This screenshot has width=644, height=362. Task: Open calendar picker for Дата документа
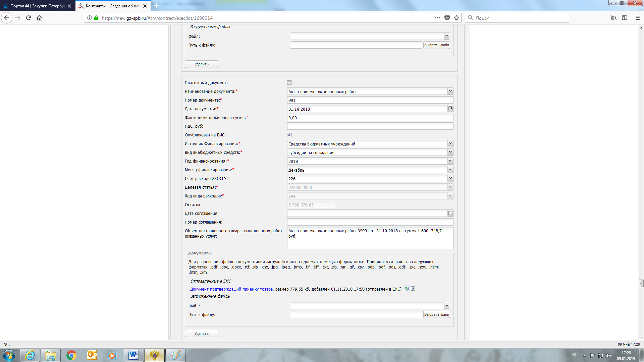(x=450, y=109)
